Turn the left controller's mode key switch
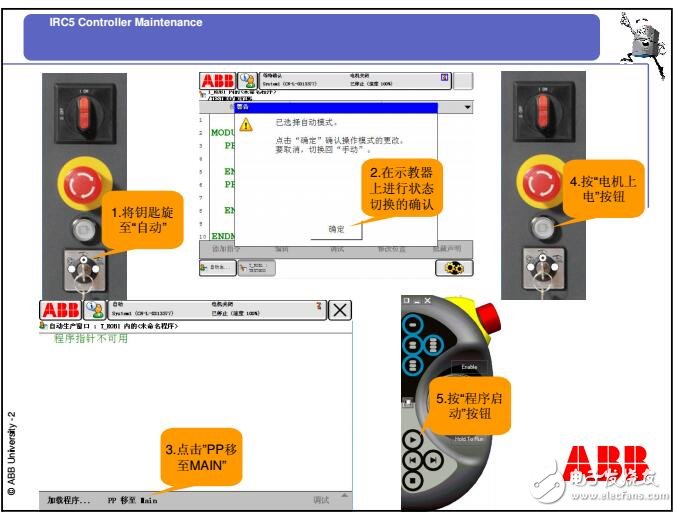677x512 pixels. [x=84, y=270]
